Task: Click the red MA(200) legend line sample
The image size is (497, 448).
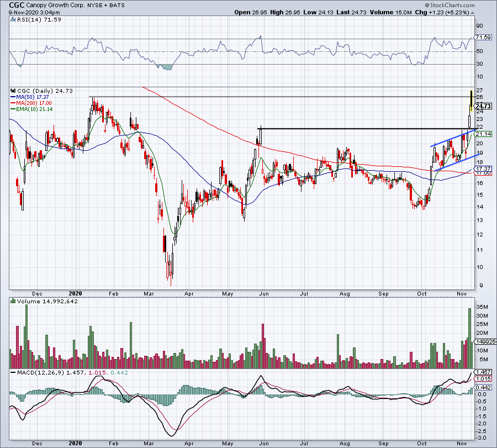Action: click(13, 103)
